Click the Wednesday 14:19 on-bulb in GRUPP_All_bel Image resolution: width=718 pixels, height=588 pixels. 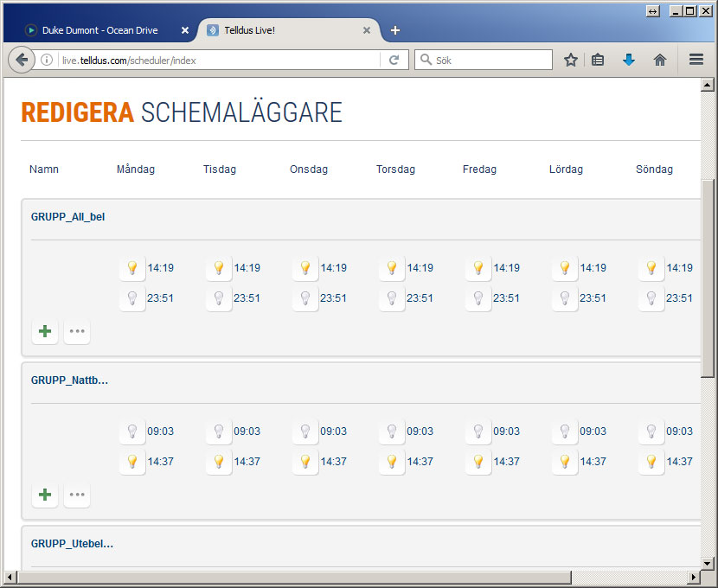click(x=305, y=268)
